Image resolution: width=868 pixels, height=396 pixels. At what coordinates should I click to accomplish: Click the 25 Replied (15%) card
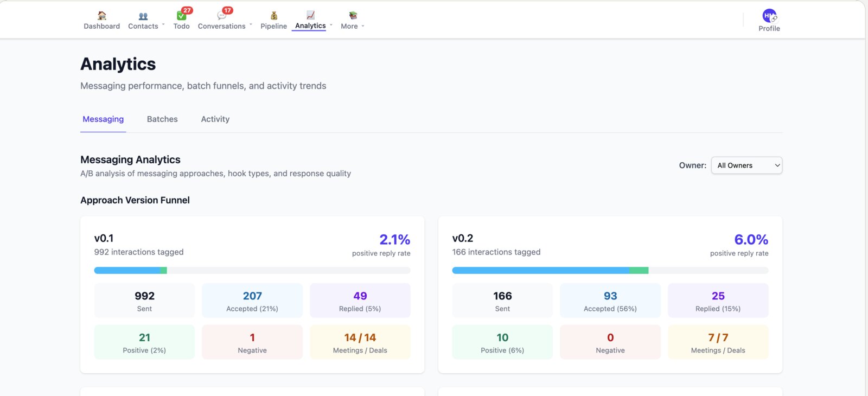pos(718,301)
